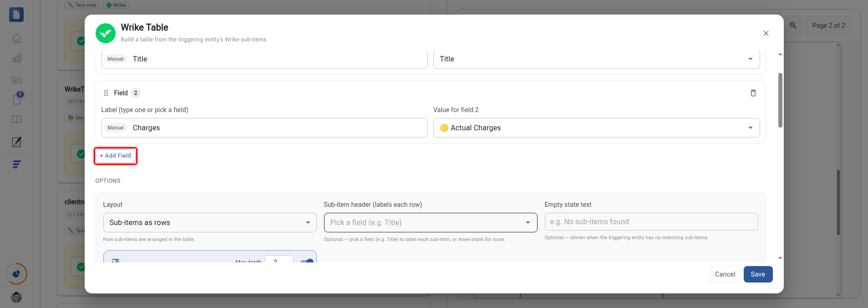Open the user avatar profile menu
Image resolution: width=868 pixels, height=308 pixels.
(x=16, y=297)
